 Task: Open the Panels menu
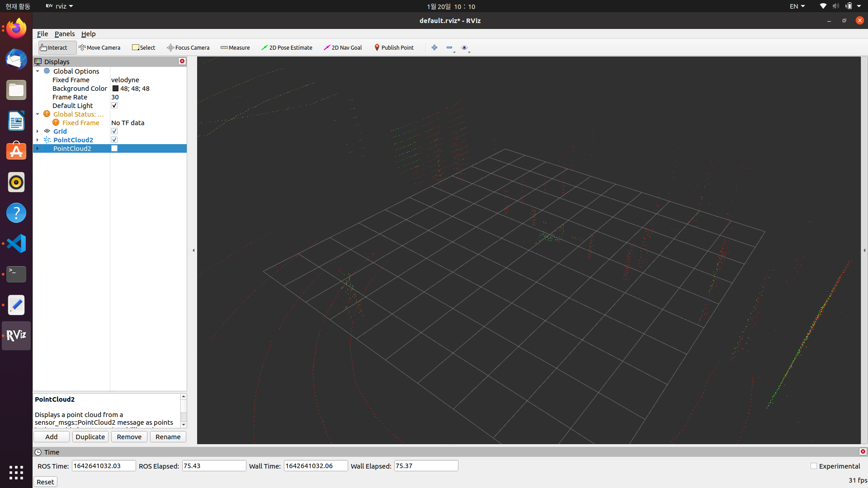click(65, 34)
